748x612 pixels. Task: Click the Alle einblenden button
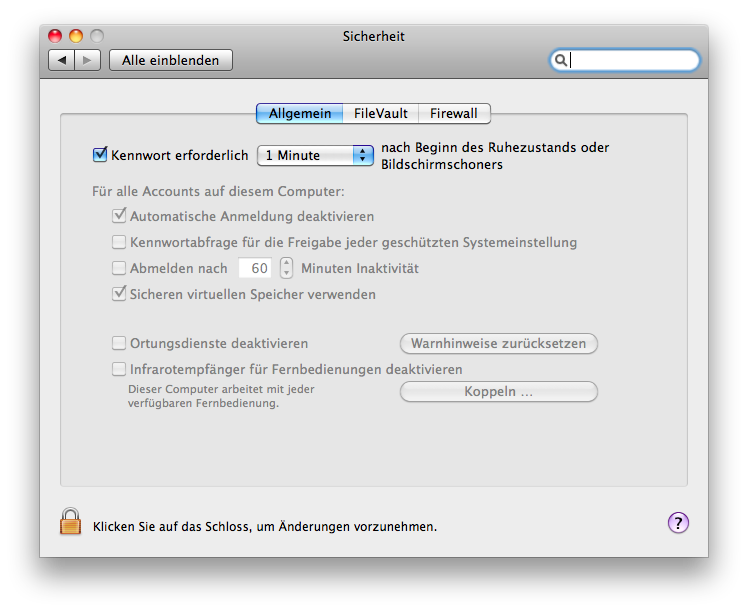171,60
